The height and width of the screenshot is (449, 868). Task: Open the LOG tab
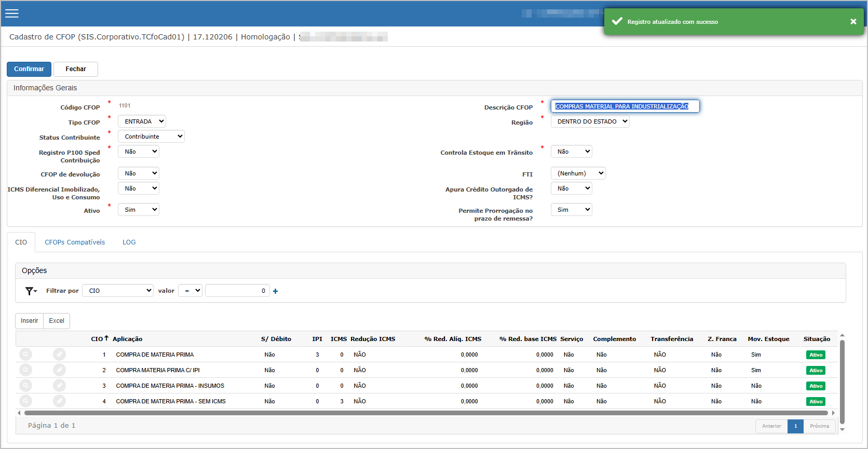(129, 242)
